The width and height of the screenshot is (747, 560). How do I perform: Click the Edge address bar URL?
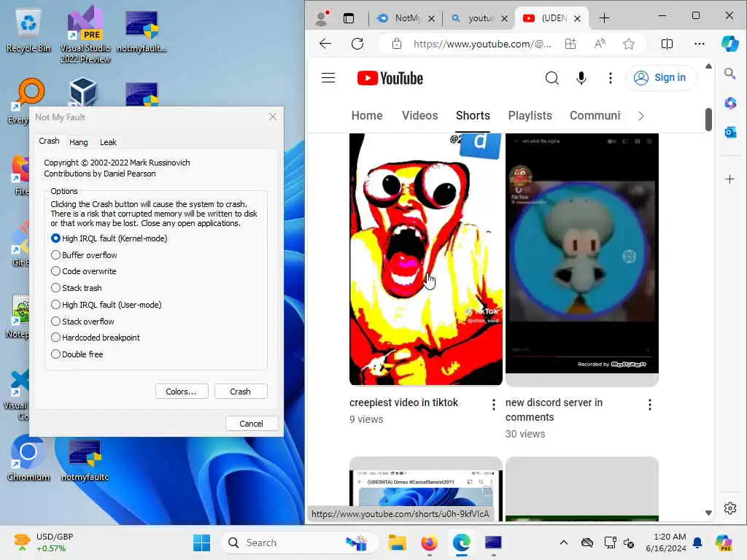click(482, 44)
